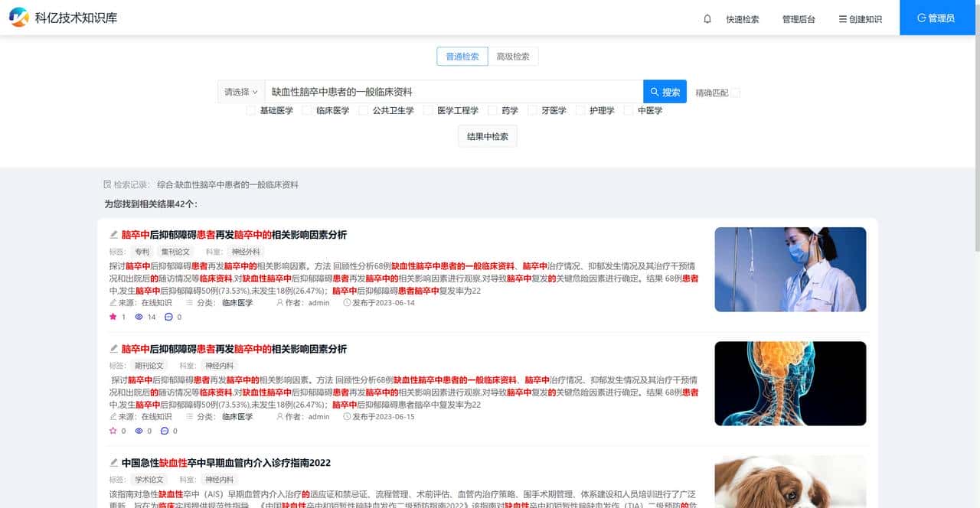Click the brain scan thumbnail of the second result
This screenshot has height=508, width=980.
click(790, 383)
